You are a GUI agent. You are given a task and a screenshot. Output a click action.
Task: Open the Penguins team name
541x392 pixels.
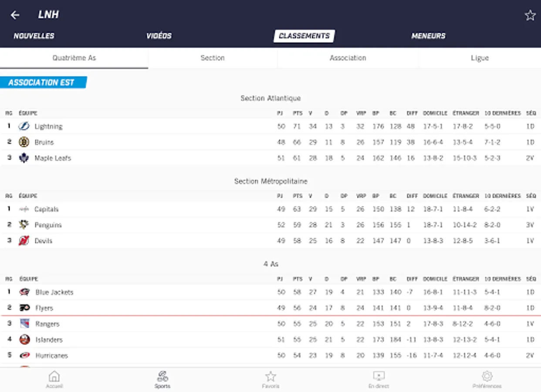[48, 225]
